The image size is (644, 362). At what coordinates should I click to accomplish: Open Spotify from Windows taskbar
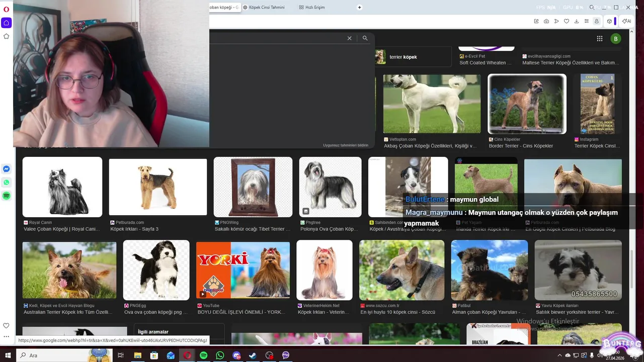[203, 355]
